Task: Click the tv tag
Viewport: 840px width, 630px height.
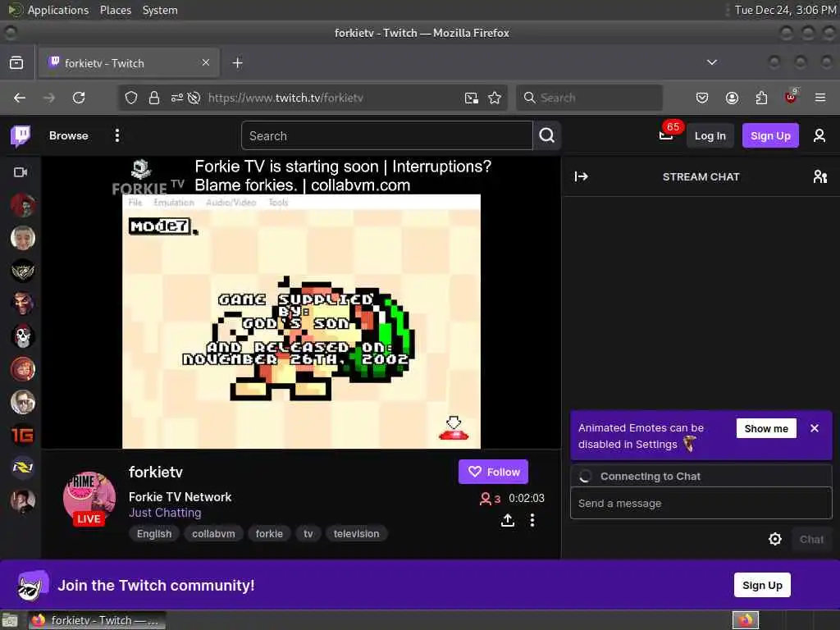Action: (x=308, y=533)
